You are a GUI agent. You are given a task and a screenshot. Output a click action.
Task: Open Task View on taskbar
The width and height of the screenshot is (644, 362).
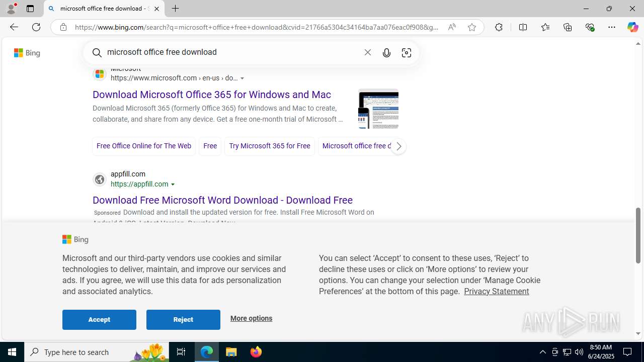(181, 352)
